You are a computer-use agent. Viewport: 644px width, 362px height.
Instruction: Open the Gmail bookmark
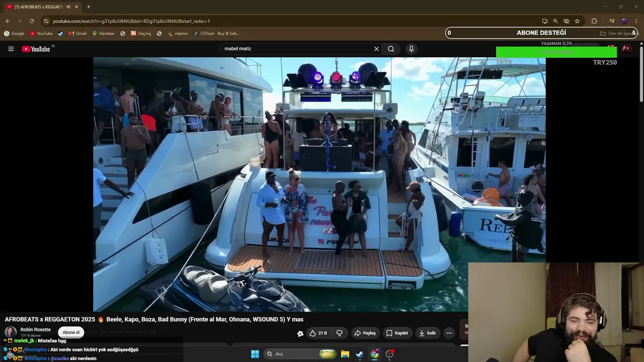coord(77,34)
